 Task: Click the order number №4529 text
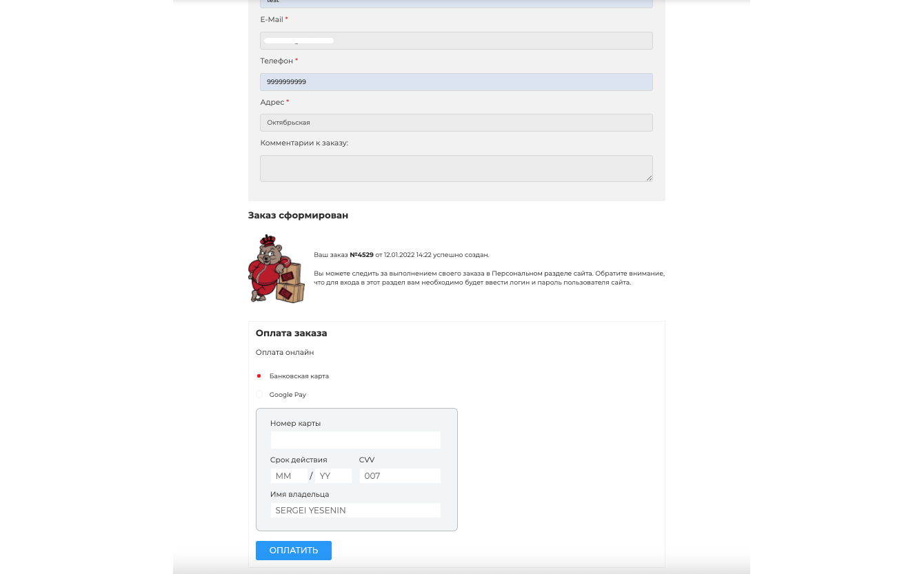pos(361,255)
